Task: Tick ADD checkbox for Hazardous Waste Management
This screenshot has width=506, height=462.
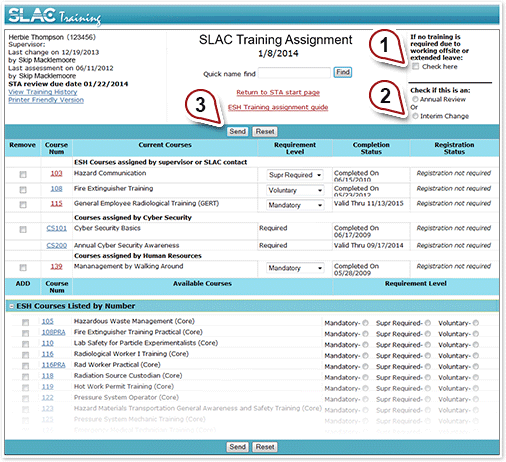Action: (25, 322)
